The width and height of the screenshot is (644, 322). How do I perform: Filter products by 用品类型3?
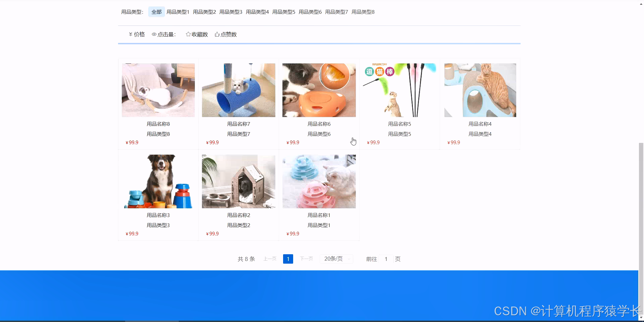point(230,11)
